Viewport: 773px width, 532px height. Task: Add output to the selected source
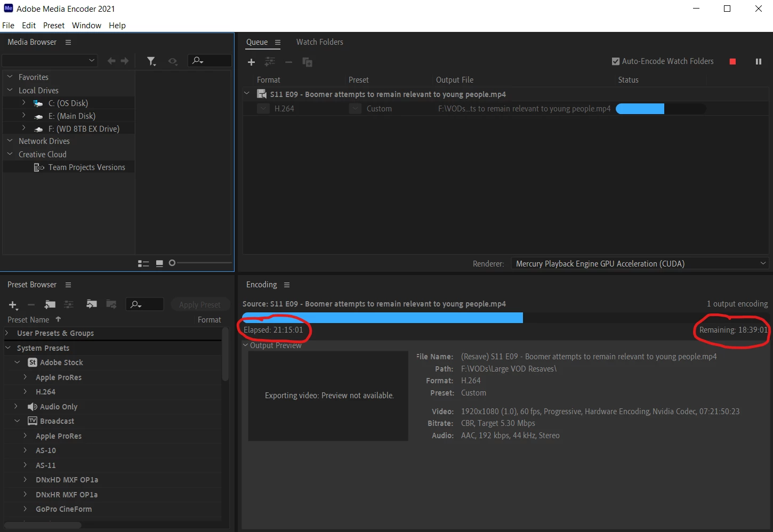(x=270, y=62)
